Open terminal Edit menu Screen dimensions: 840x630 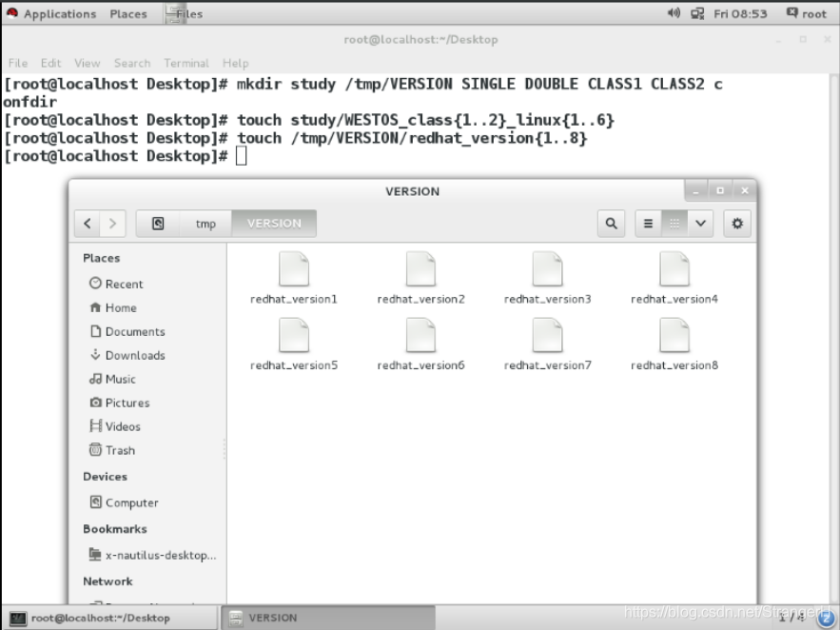coord(50,63)
